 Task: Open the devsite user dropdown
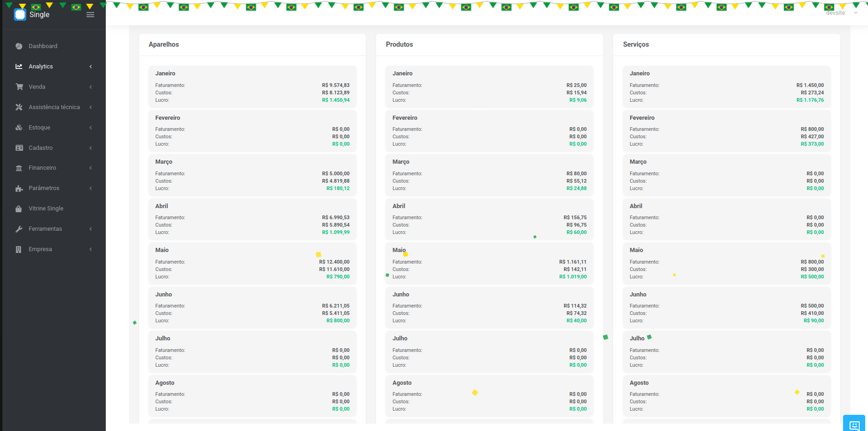click(842, 13)
